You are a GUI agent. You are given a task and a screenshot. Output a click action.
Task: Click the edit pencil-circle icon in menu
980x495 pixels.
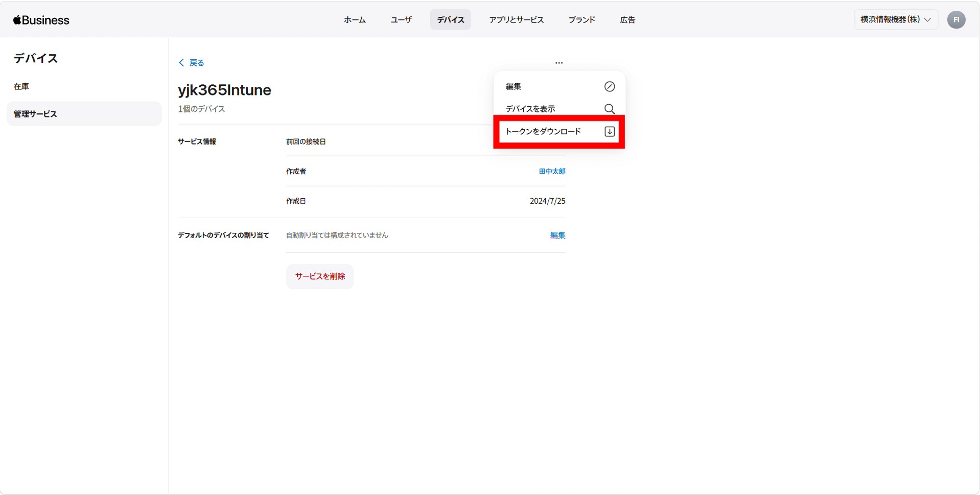click(610, 86)
